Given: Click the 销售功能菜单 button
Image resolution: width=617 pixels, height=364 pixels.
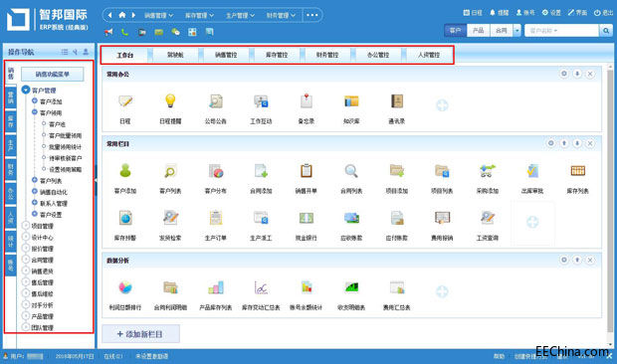Looking at the screenshot, I should click(x=53, y=75).
